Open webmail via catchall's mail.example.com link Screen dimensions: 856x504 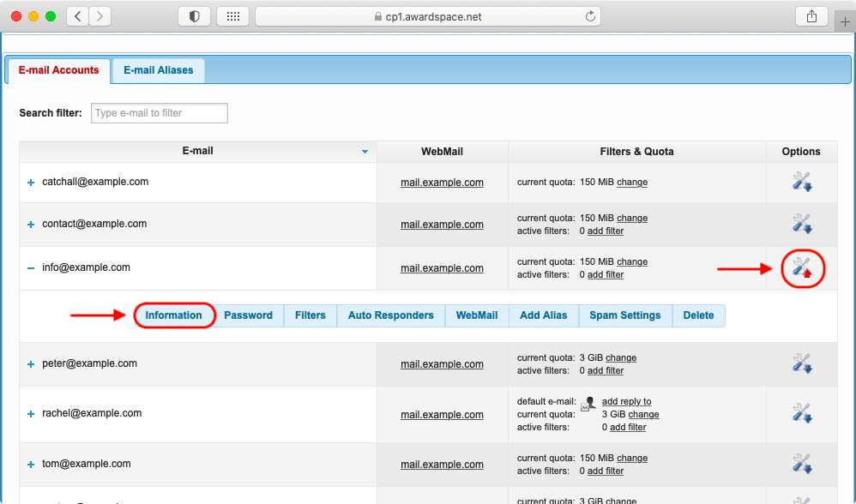442,183
